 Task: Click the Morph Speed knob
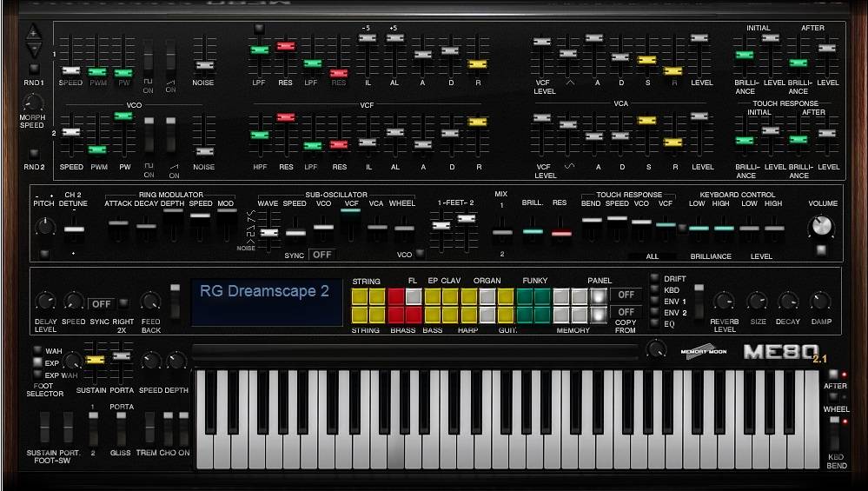[33, 104]
